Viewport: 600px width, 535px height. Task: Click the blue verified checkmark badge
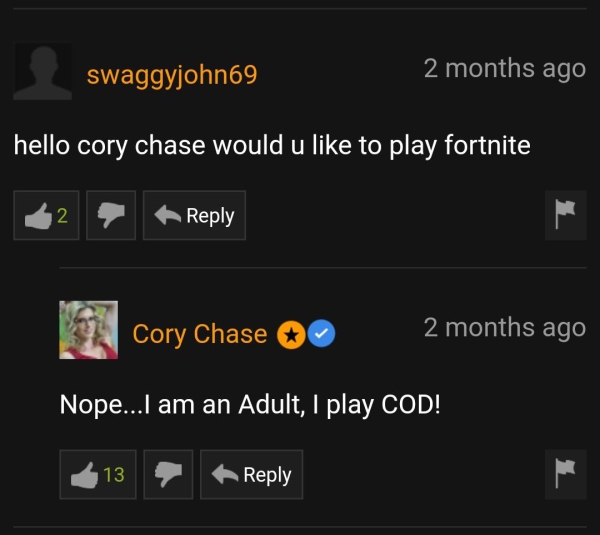(x=321, y=333)
